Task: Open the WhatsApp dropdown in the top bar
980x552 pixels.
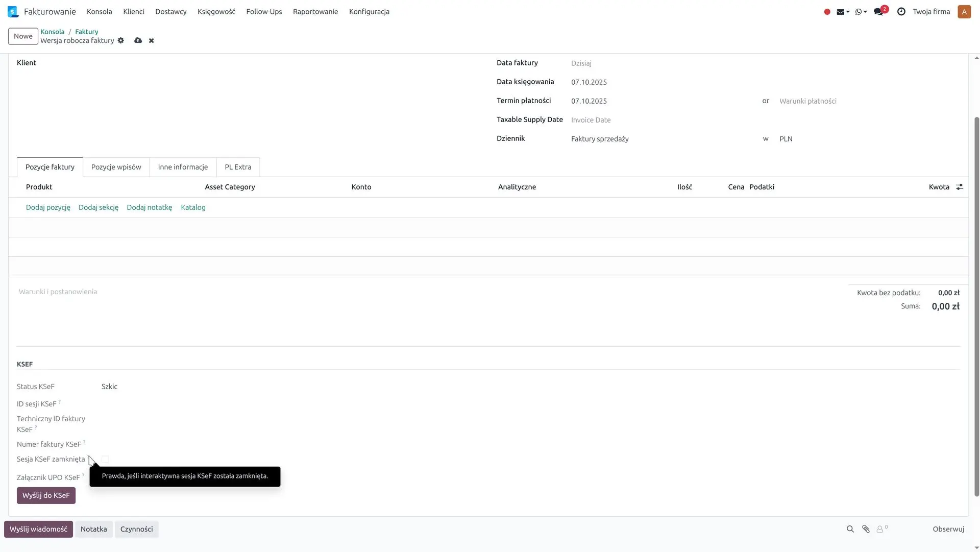Action: coord(861,12)
